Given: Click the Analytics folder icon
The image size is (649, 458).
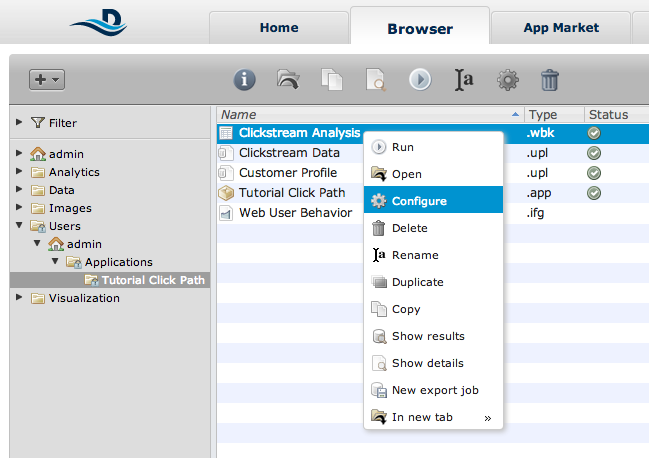Looking at the screenshot, I should tap(38, 172).
